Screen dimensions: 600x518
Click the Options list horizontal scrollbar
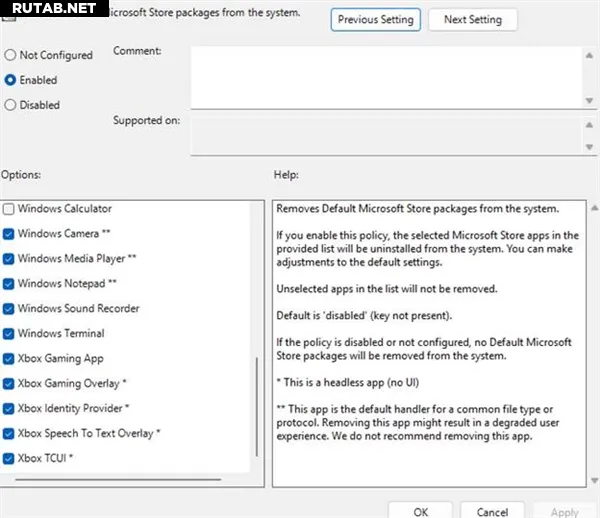coord(118,479)
